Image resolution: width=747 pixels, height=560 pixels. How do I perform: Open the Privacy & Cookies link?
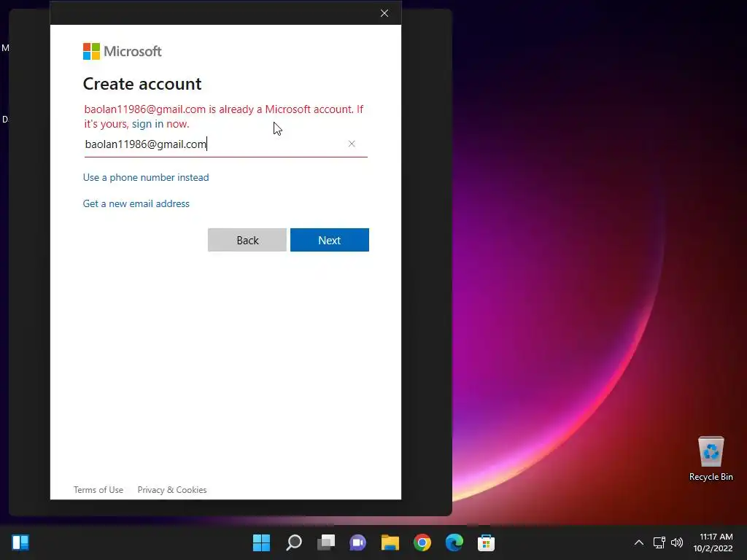coord(172,490)
